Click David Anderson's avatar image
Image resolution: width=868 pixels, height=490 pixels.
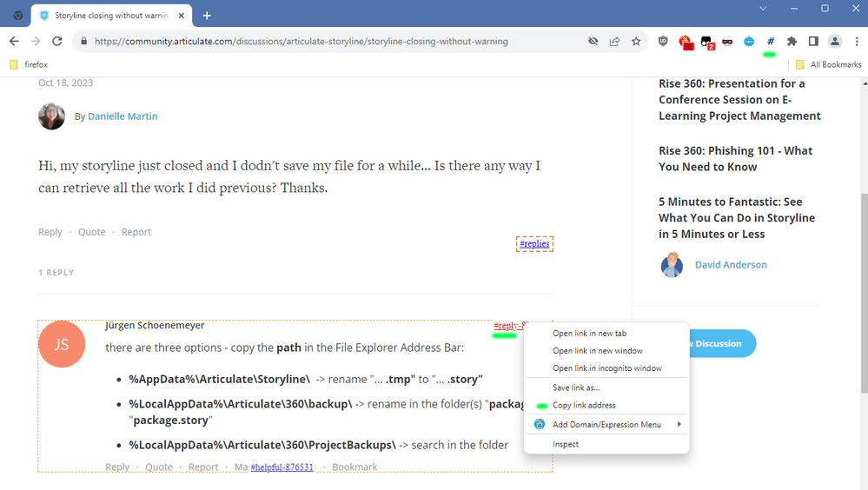pos(672,265)
